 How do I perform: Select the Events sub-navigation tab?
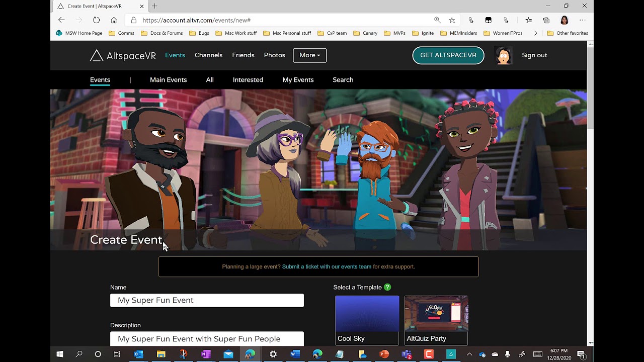pos(100,80)
